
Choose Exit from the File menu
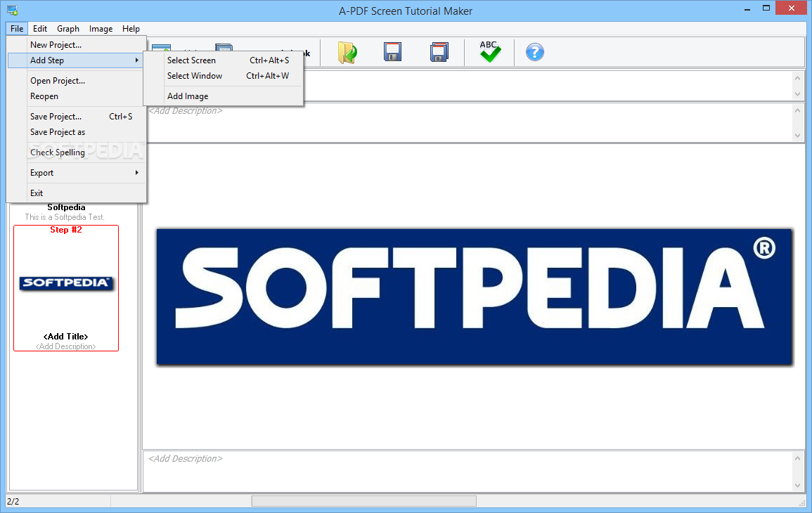click(x=76, y=193)
